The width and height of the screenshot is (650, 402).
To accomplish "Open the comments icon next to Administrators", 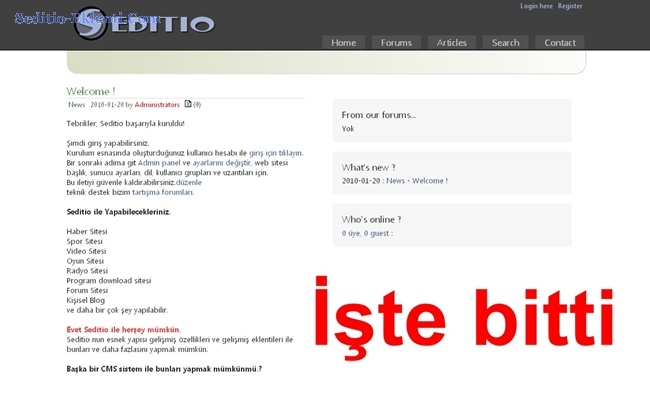I will pyautogui.click(x=188, y=104).
